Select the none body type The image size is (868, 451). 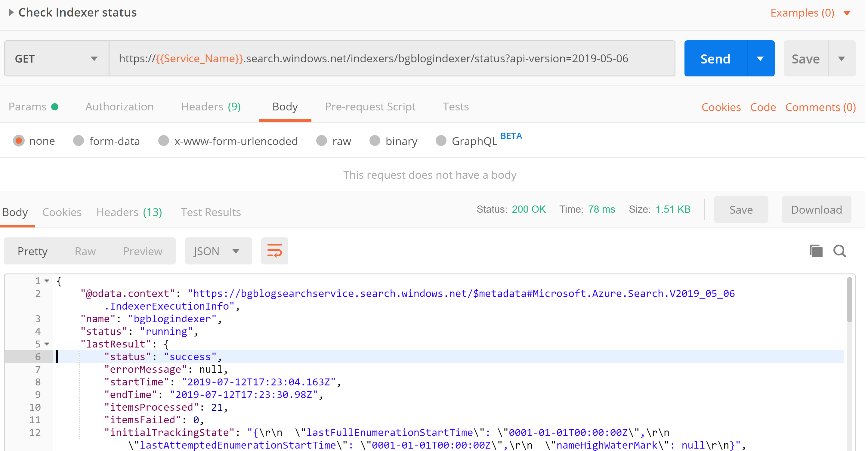19,141
